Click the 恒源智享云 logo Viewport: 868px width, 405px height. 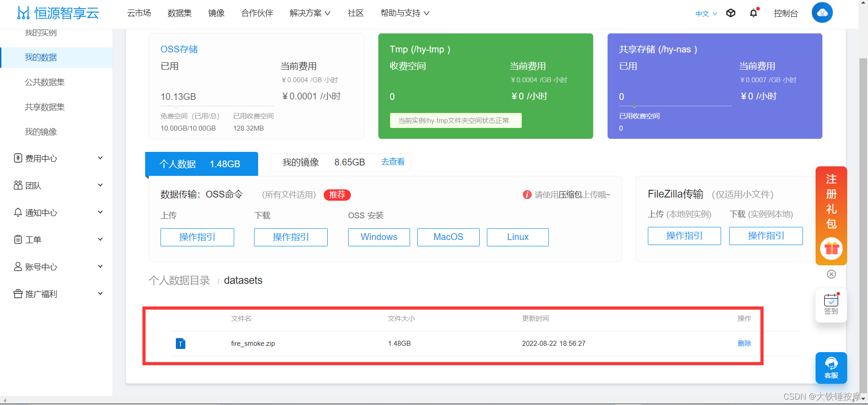pyautogui.click(x=58, y=13)
